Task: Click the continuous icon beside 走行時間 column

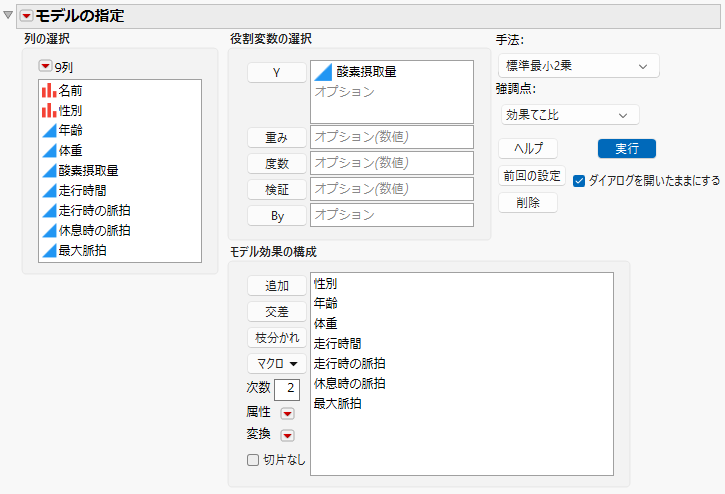Action: 49,191
